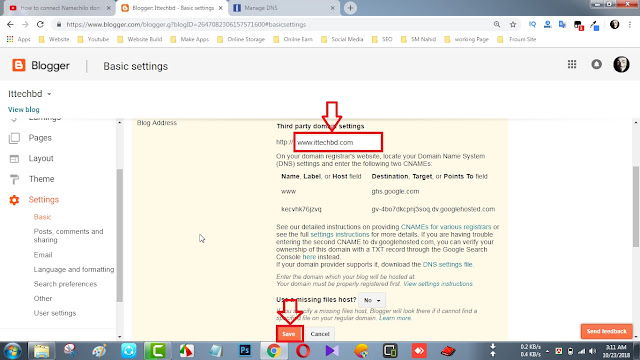640x360 pixels.
Task: Click the zoom magnifier in the address bar
Action: click(x=497, y=24)
